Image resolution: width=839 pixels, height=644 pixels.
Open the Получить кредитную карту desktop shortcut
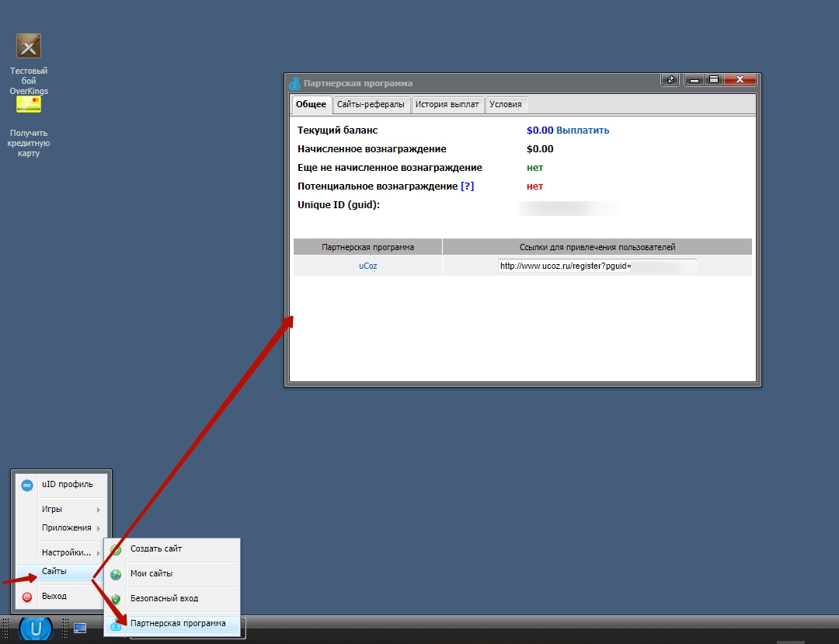tap(29, 105)
